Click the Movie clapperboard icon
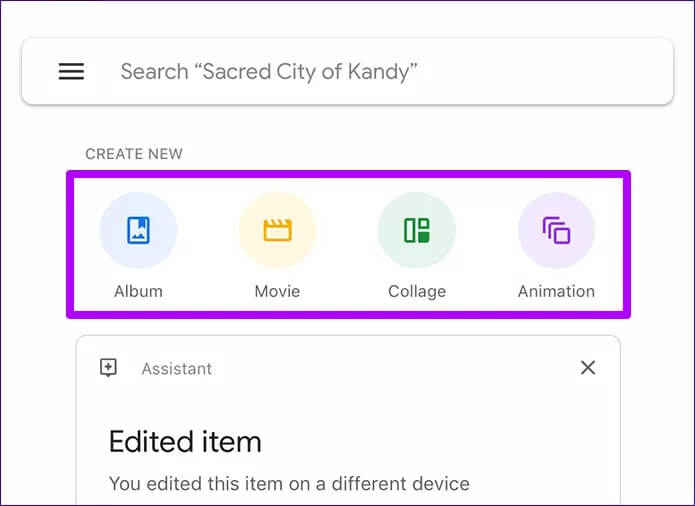Screen dimensions: 695x506 click(277, 230)
